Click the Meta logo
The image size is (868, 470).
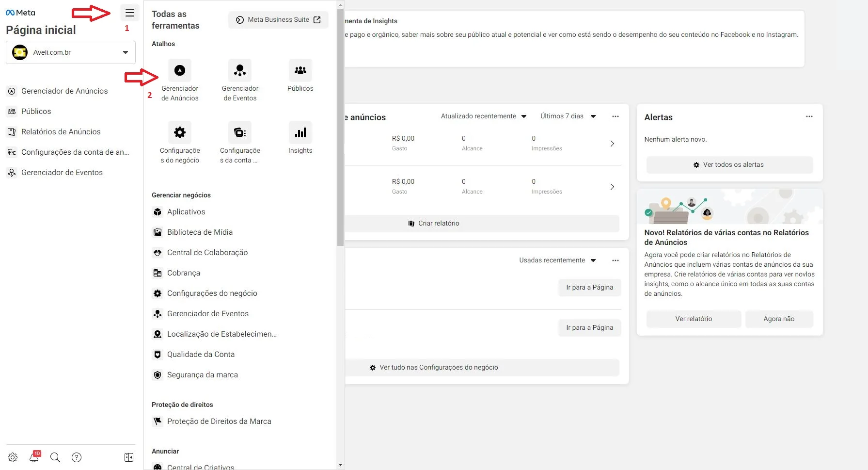tap(20, 13)
